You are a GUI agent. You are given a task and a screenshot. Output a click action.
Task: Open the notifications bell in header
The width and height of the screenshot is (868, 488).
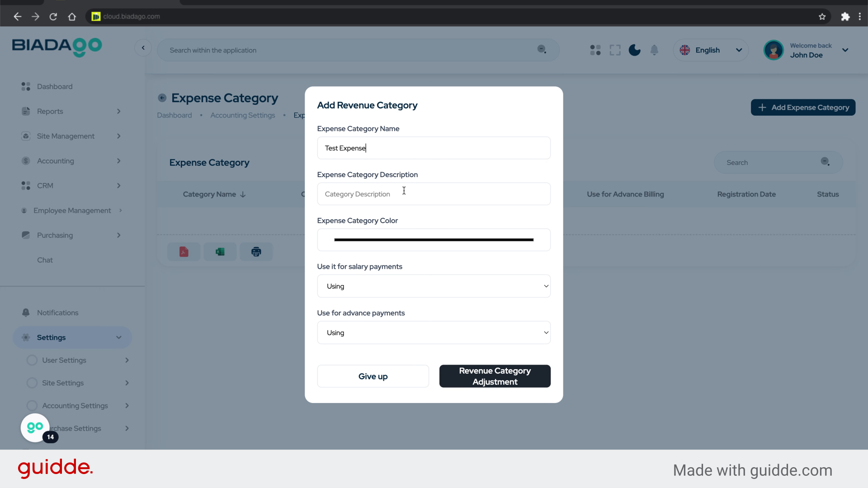click(x=654, y=50)
